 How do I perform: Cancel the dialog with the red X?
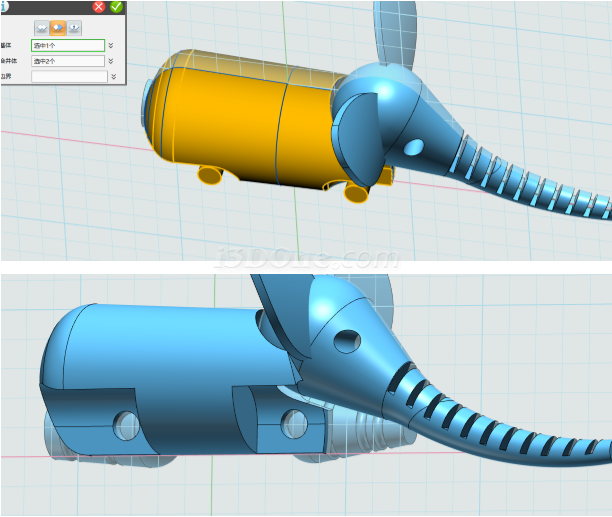(99, 6)
